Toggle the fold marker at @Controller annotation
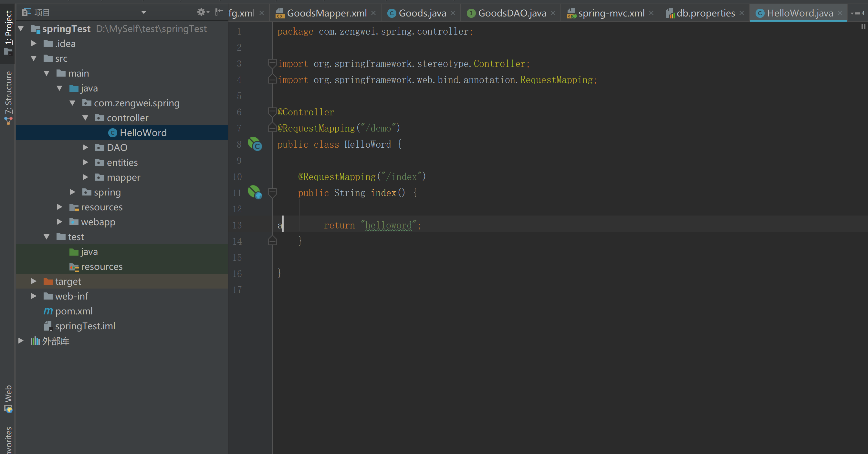The image size is (868, 454). coord(272,112)
